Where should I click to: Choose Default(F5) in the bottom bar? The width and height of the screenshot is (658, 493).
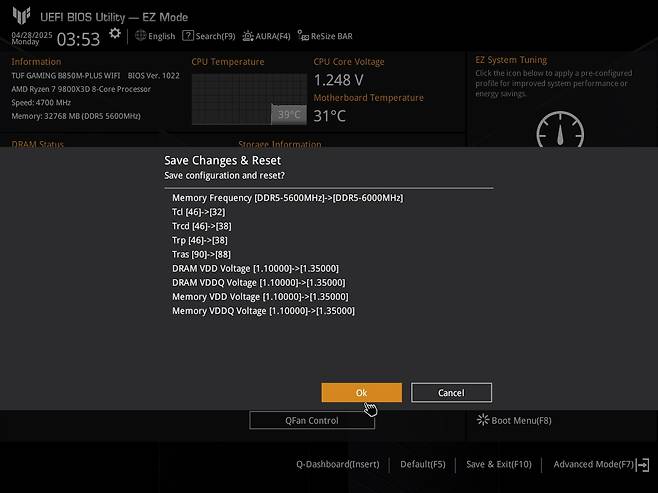[x=423, y=464]
